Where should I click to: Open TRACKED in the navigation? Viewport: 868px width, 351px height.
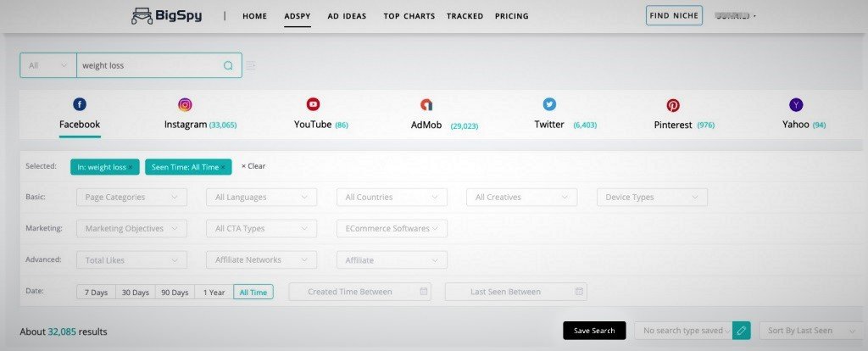click(465, 16)
